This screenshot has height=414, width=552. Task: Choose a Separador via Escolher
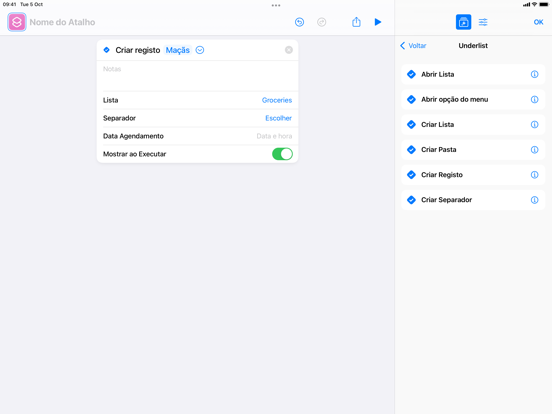[278, 118]
